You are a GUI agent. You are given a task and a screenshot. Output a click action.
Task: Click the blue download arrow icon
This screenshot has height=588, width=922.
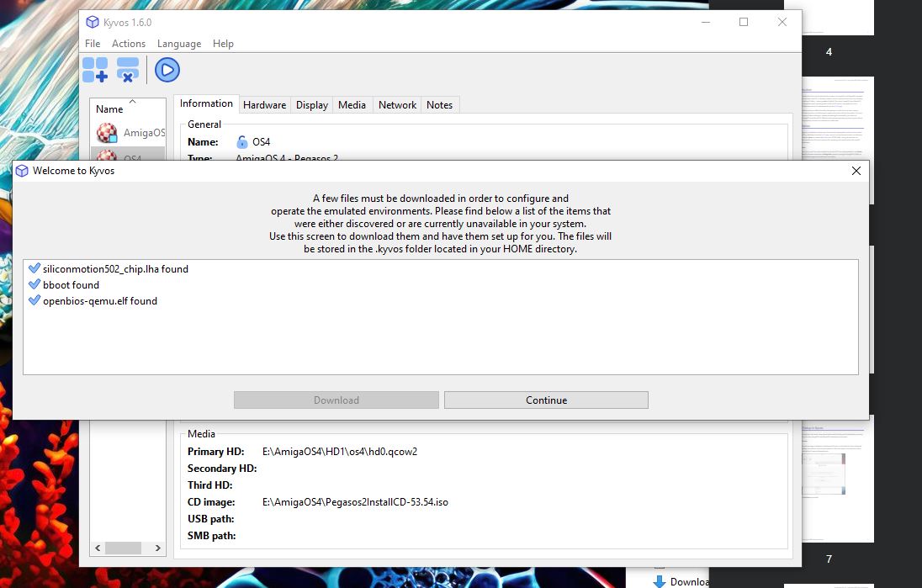pos(660,580)
